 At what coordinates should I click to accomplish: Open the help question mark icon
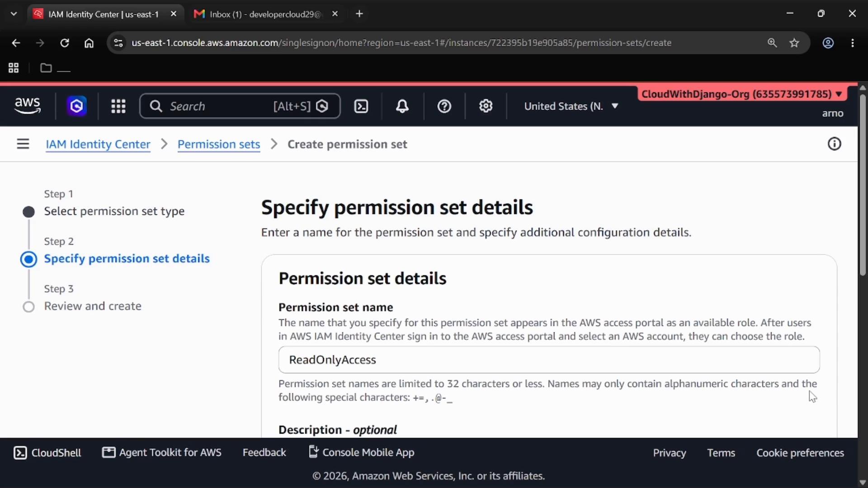[x=444, y=106]
